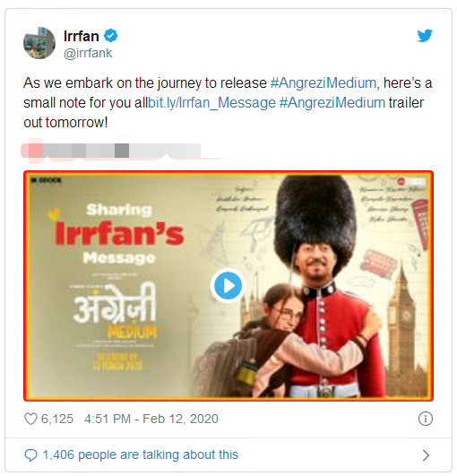Click the 6,125 likes count
This screenshot has width=457, height=476.
(57, 419)
